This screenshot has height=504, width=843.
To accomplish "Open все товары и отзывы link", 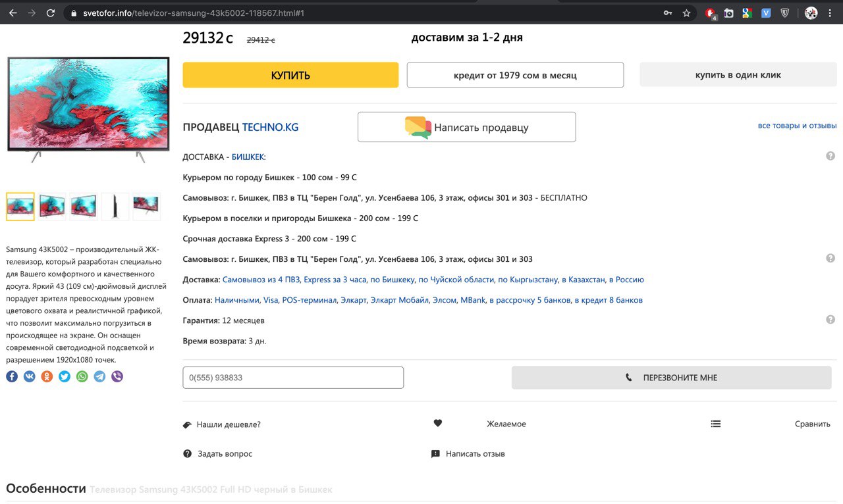I will (x=797, y=125).
